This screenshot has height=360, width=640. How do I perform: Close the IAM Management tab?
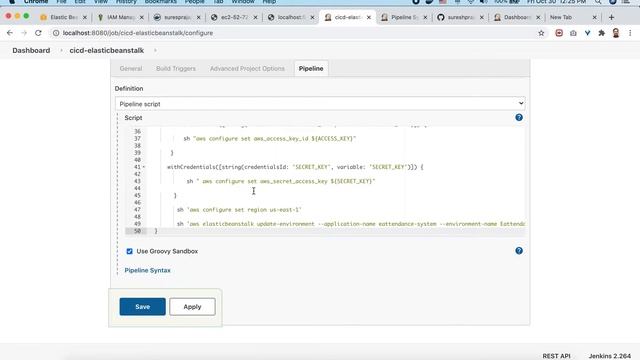[x=142, y=17]
